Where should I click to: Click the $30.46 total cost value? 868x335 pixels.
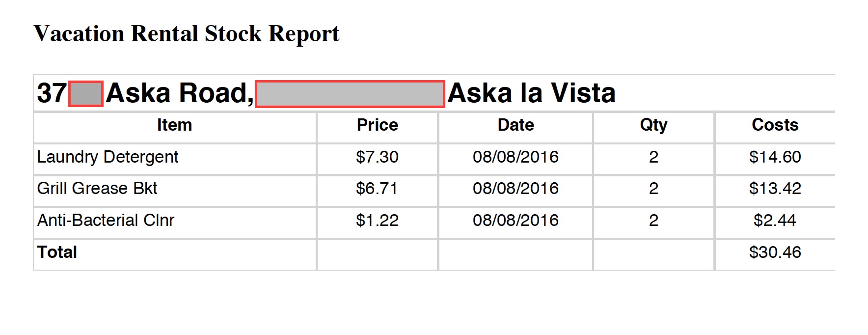(x=775, y=252)
